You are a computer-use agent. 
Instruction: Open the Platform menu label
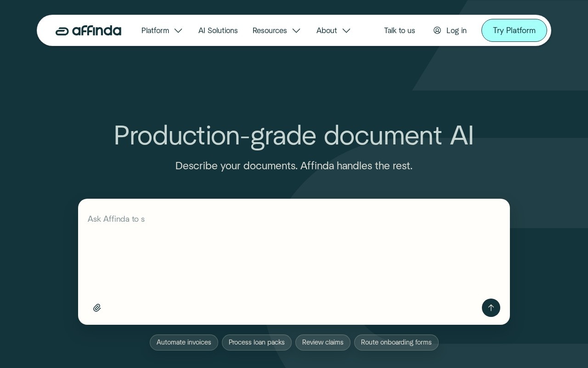(155, 30)
